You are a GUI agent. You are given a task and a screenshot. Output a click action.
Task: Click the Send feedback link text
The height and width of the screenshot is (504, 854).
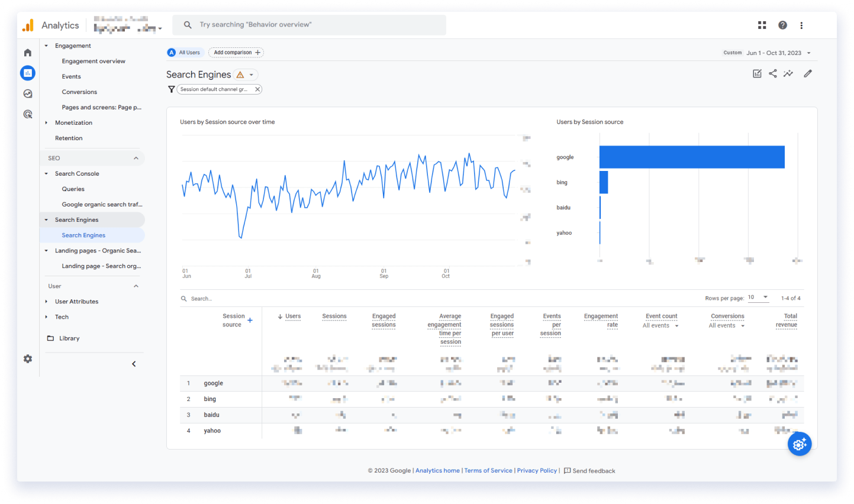click(x=594, y=471)
